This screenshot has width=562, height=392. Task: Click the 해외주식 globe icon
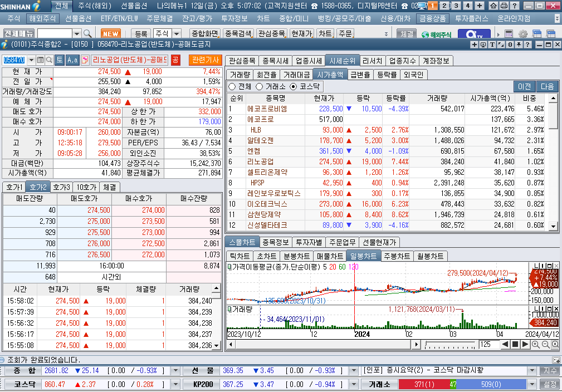(x=436, y=35)
